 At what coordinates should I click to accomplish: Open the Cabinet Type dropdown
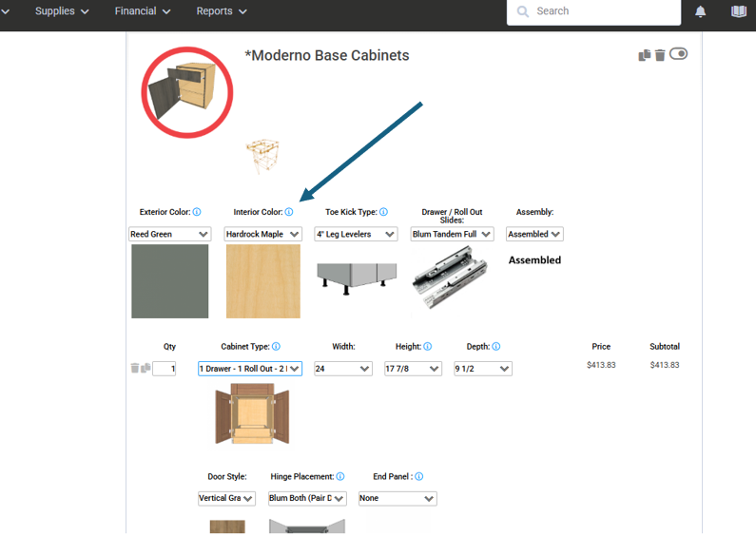pos(250,369)
